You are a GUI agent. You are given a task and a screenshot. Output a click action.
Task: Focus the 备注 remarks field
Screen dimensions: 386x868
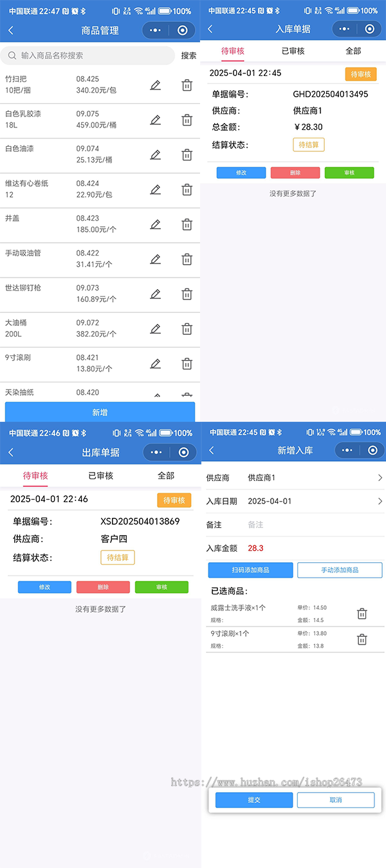(313, 525)
